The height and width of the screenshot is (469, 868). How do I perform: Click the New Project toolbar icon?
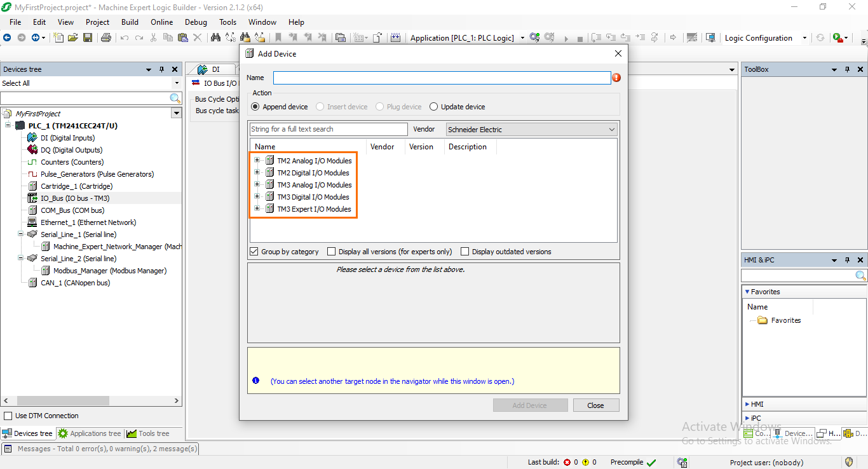click(x=58, y=38)
